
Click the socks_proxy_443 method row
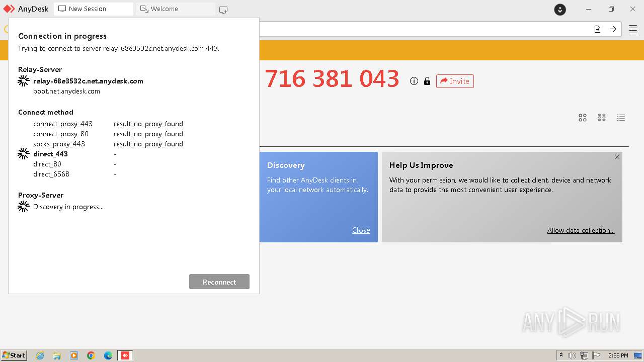point(108,144)
